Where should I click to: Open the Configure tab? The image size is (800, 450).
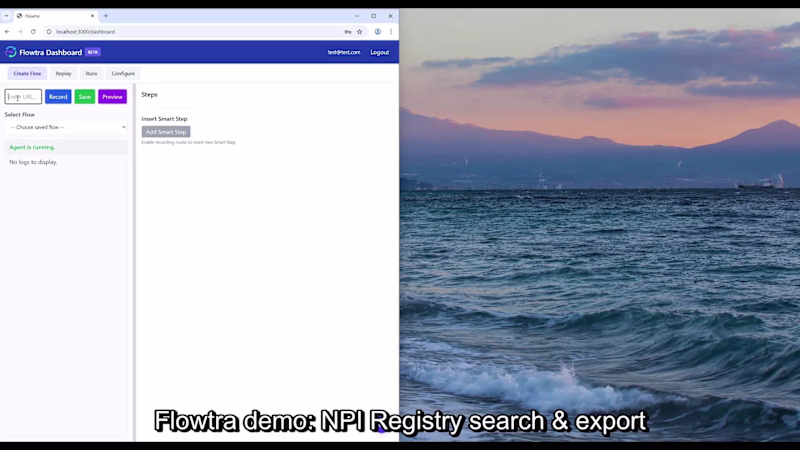coord(123,73)
